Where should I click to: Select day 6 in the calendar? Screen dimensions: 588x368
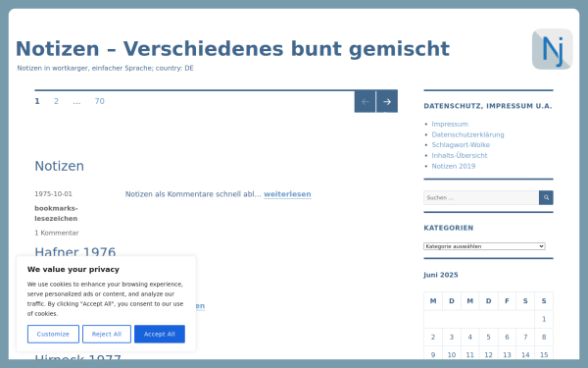(x=507, y=338)
